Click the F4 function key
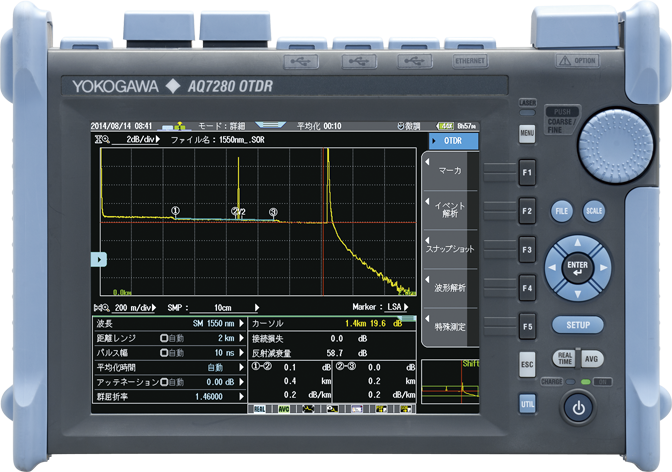Screen dimensions: 672x472 tap(527, 288)
